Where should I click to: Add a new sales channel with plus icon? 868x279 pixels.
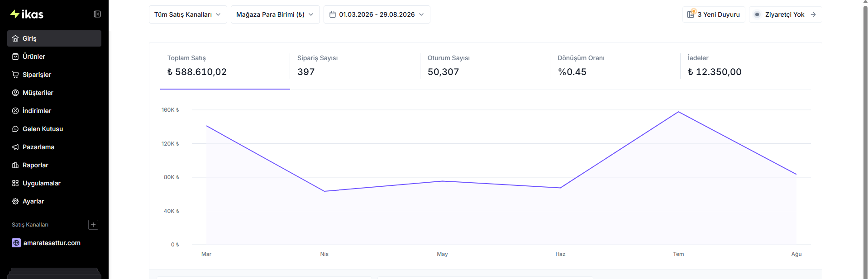93,225
